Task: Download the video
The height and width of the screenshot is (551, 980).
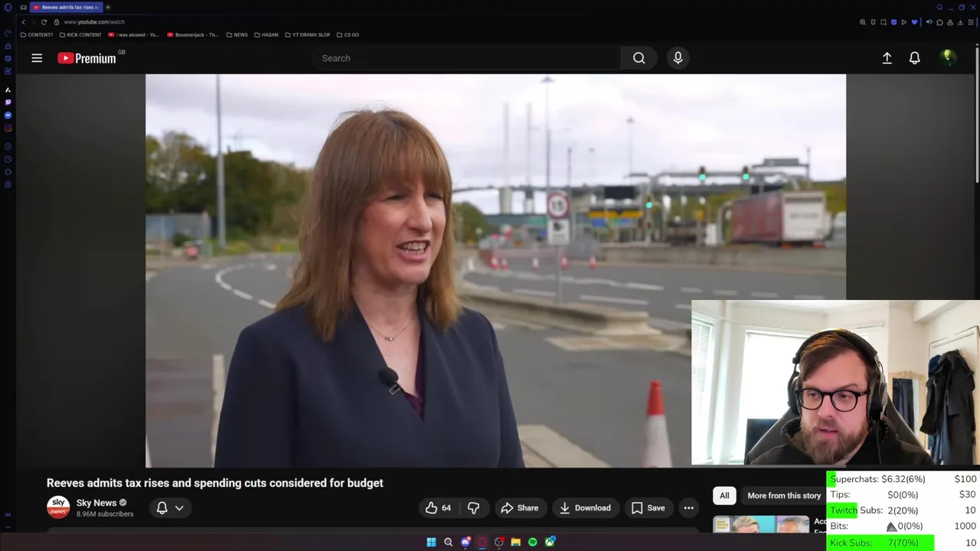Action: pyautogui.click(x=585, y=508)
